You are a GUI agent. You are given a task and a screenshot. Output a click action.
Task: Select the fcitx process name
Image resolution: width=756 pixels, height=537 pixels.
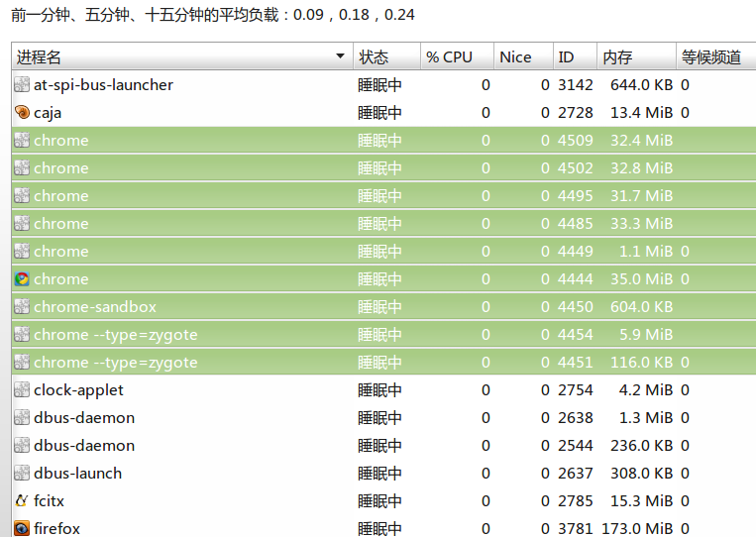pos(49,501)
